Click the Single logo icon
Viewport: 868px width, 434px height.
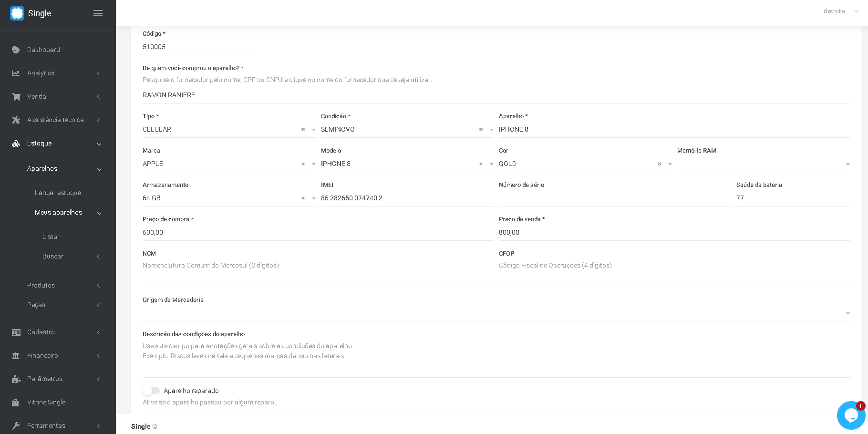[17, 13]
